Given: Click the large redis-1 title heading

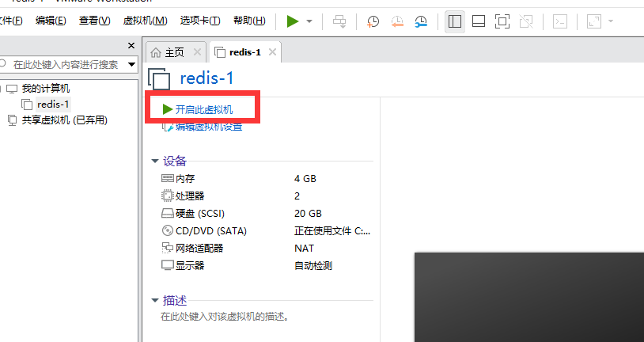Looking at the screenshot, I should (x=206, y=78).
